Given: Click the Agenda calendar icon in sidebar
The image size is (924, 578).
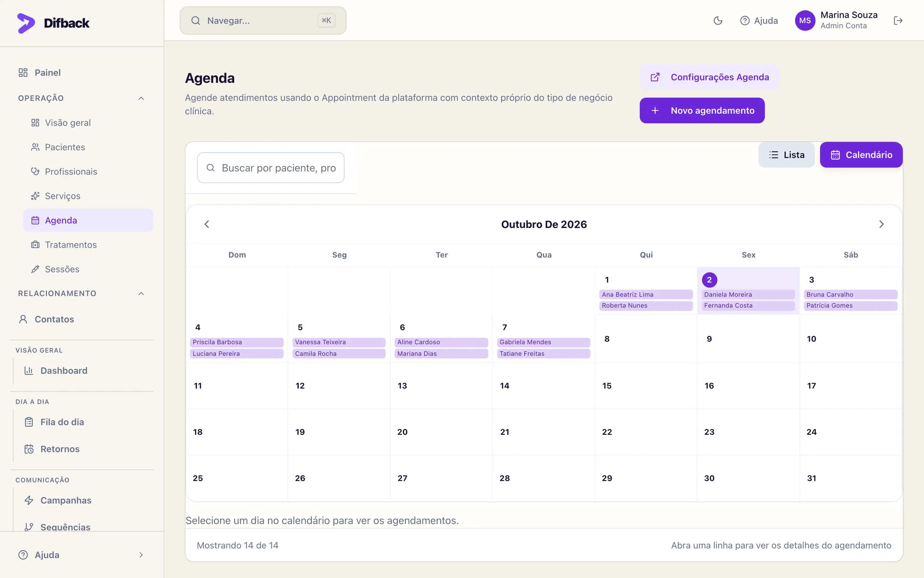Looking at the screenshot, I should [35, 220].
